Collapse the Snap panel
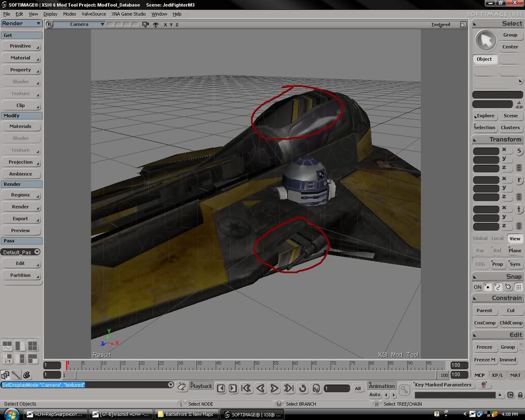The image size is (525, 420). click(x=475, y=276)
